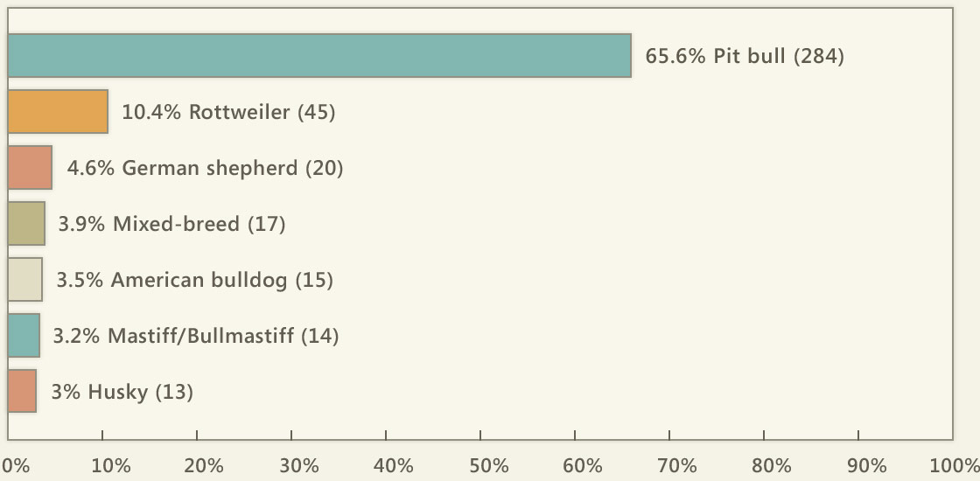Screen dimensions: 980x481
Task: Click the '3.9% Mixed-breed (17)' label
Action: (171, 224)
